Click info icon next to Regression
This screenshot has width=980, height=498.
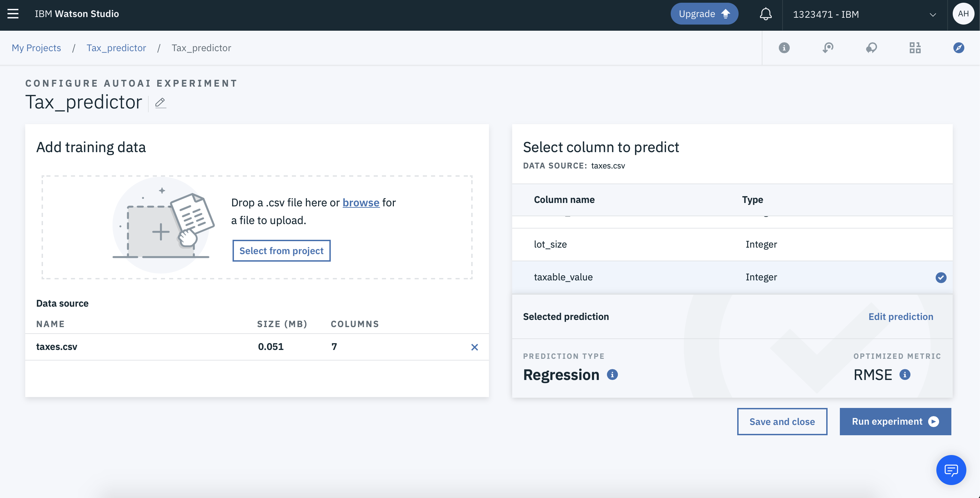612,375
